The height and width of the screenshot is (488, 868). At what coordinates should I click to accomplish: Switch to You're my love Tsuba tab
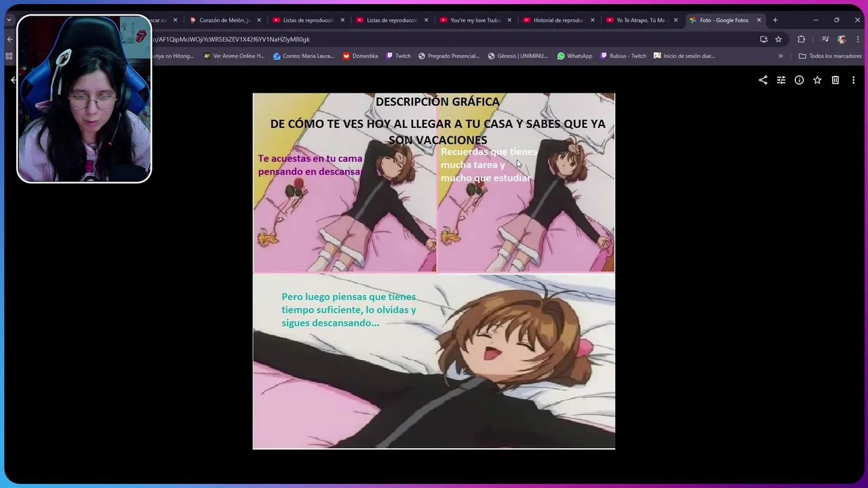point(475,20)
